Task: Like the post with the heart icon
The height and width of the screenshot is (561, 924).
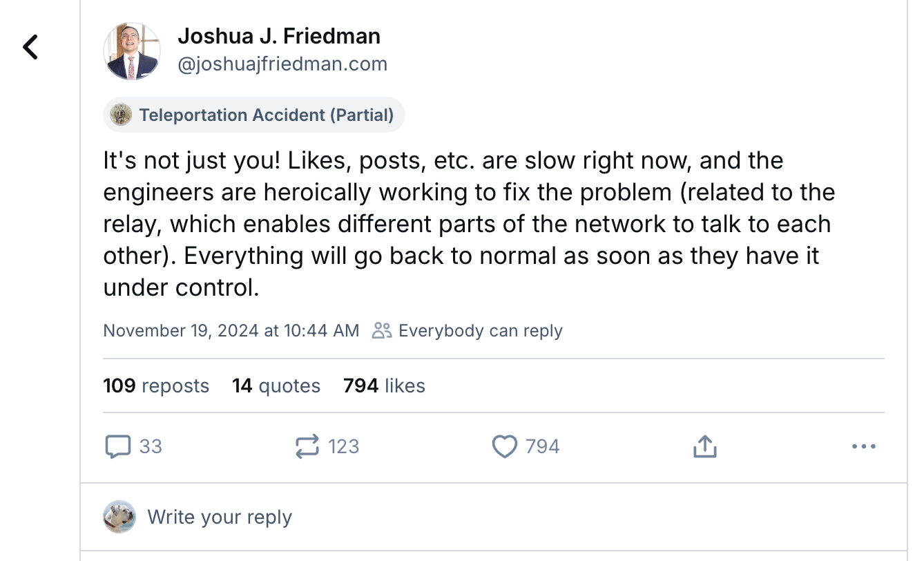Action: coord(505,446)
